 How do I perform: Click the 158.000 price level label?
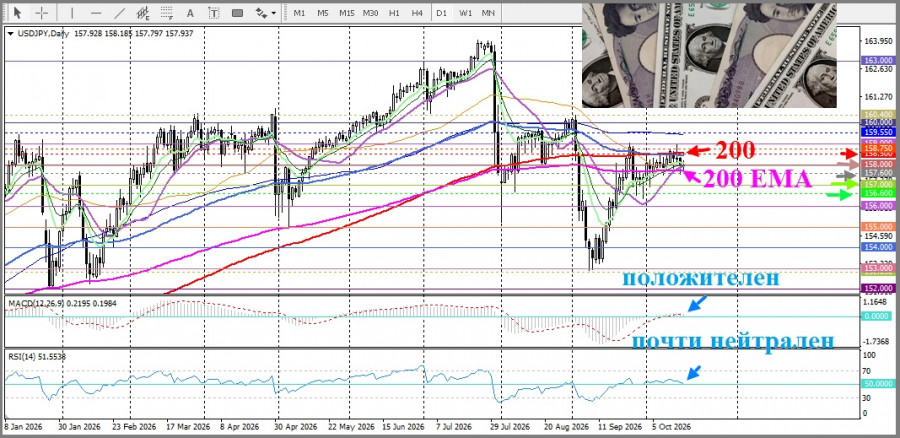(878, 164)
